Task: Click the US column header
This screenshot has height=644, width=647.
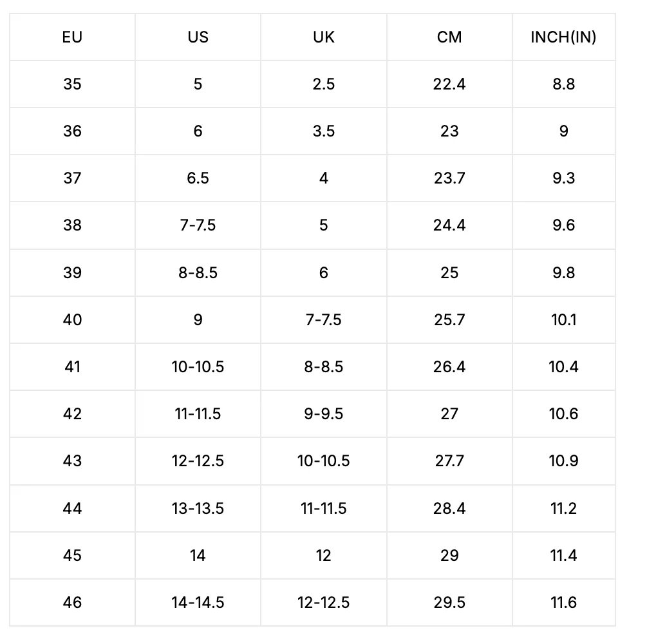Action: 198,37
